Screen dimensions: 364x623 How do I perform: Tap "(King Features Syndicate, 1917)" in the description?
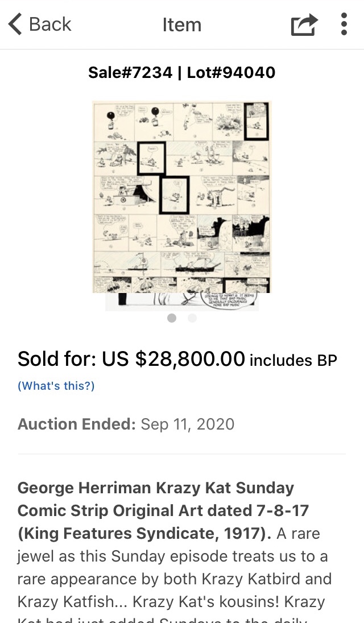coord(146,534)
